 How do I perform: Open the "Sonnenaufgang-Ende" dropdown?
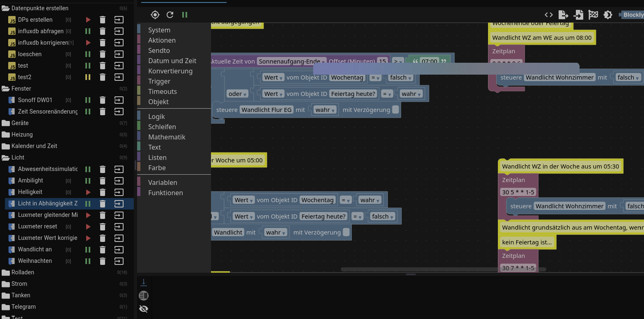click(292, 62)
